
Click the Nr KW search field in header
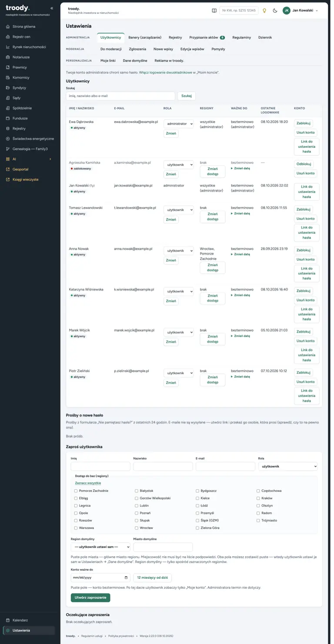[x=239, y=10]
